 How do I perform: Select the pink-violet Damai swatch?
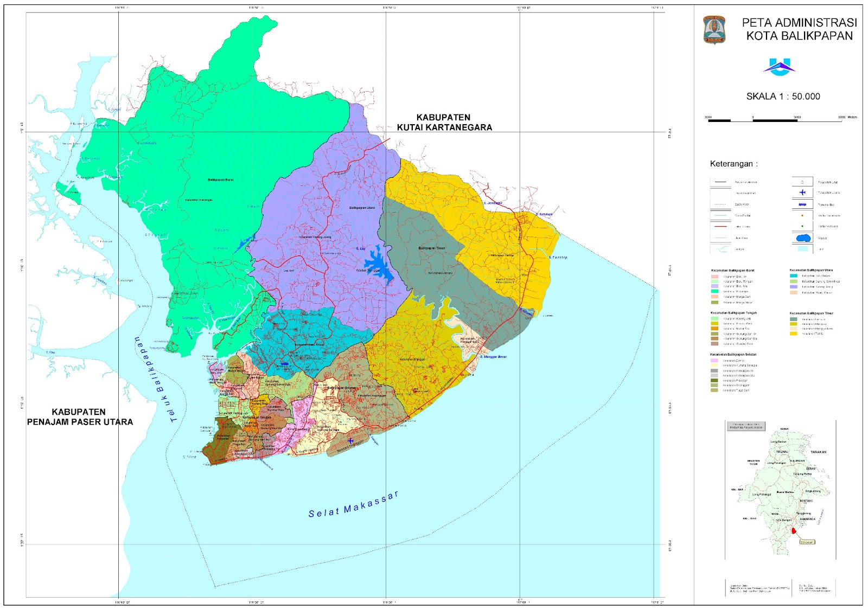coord(714,361)
